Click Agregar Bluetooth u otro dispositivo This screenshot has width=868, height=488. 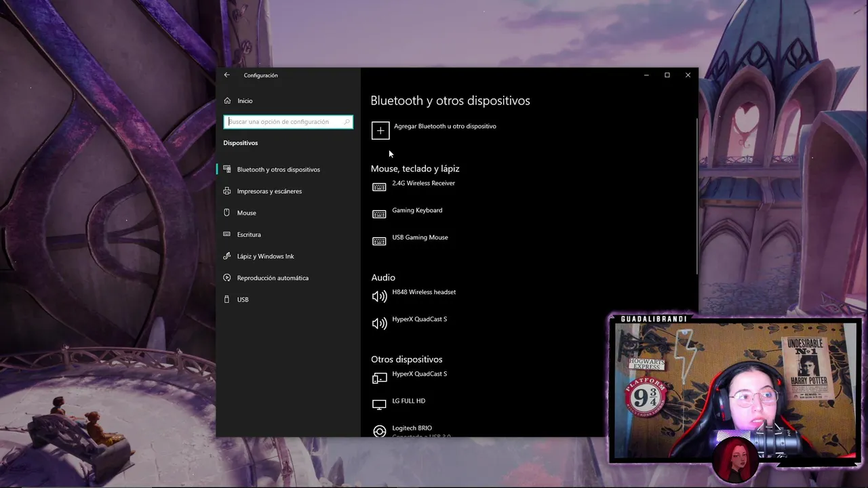click(x=445, y=126)
